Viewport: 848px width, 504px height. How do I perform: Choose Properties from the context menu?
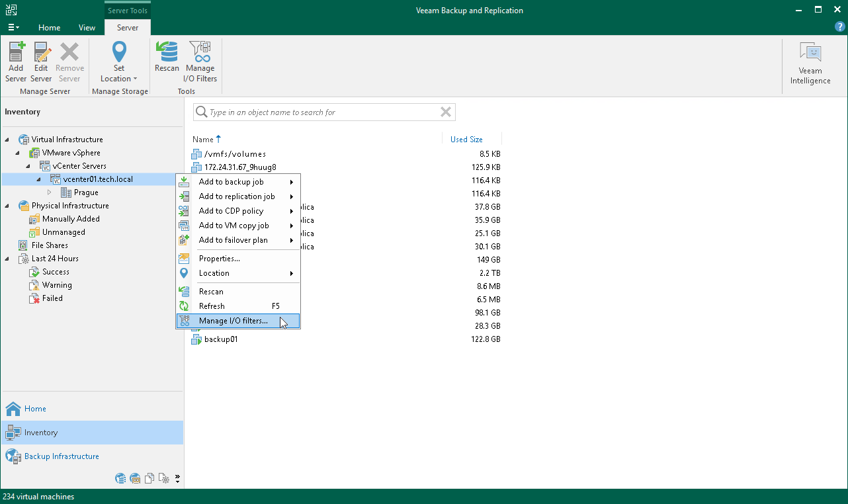pyautogui.click(x=219, y=259)
